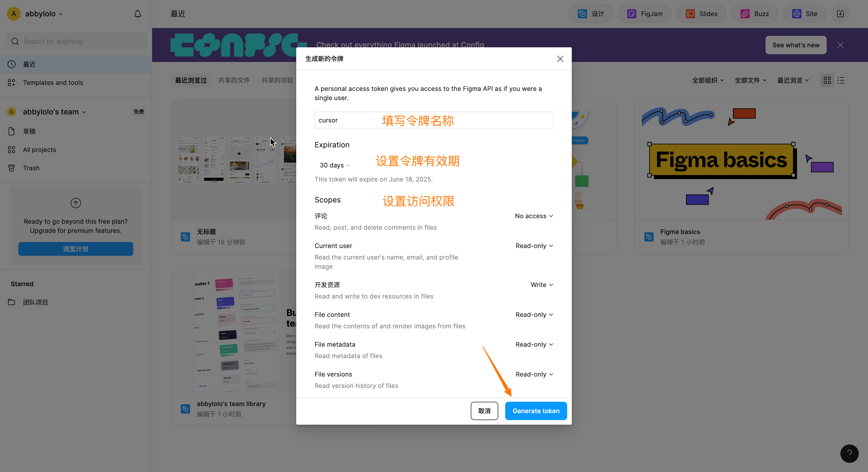Click the clock icon beside 最近

point(11,64)
